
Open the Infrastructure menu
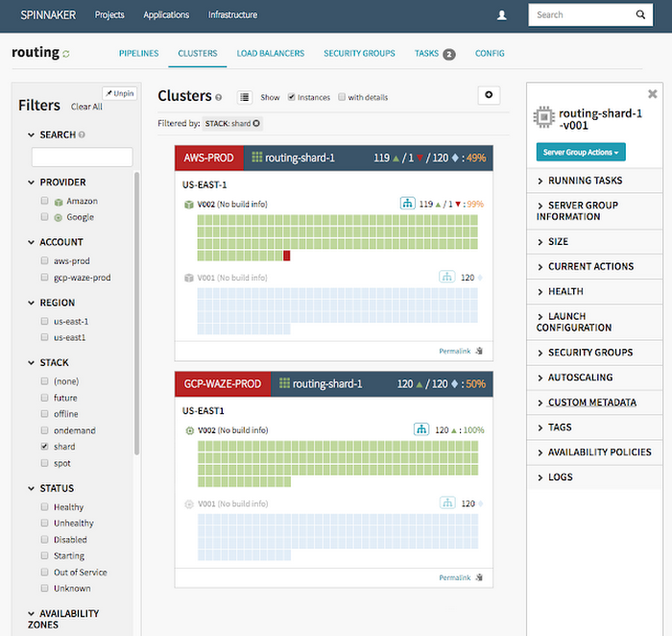(x=232, y=15)
